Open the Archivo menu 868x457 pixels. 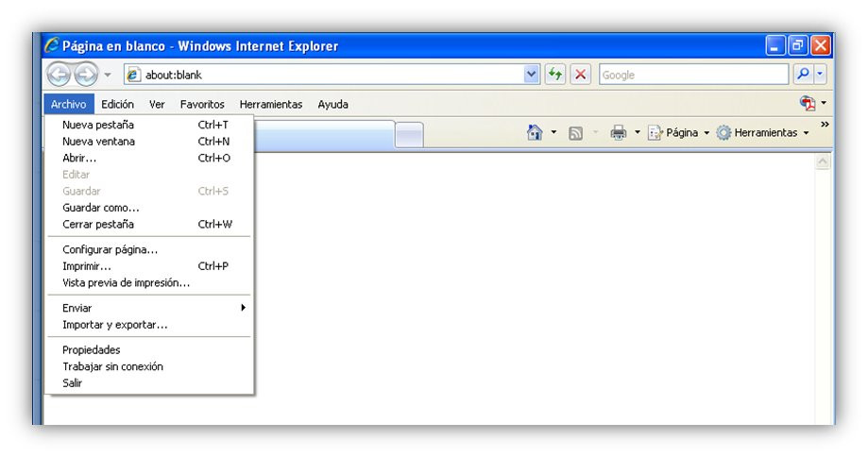pos(69,104)
